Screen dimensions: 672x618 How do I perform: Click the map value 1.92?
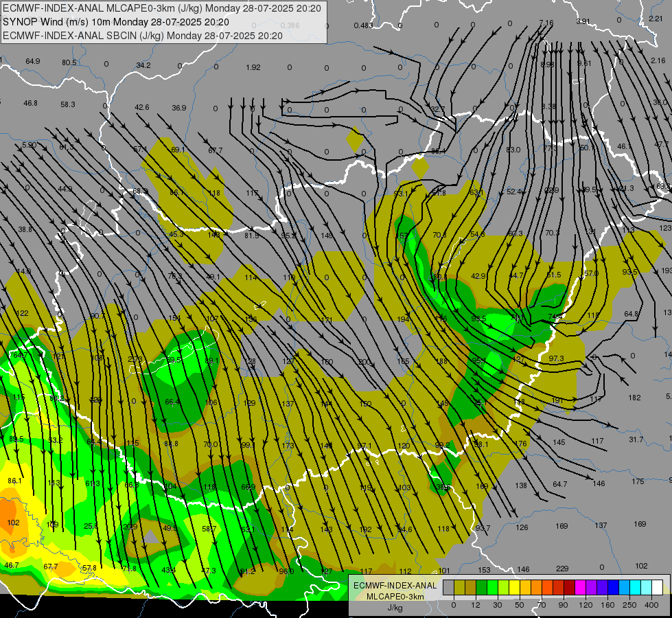coord(253,67)
